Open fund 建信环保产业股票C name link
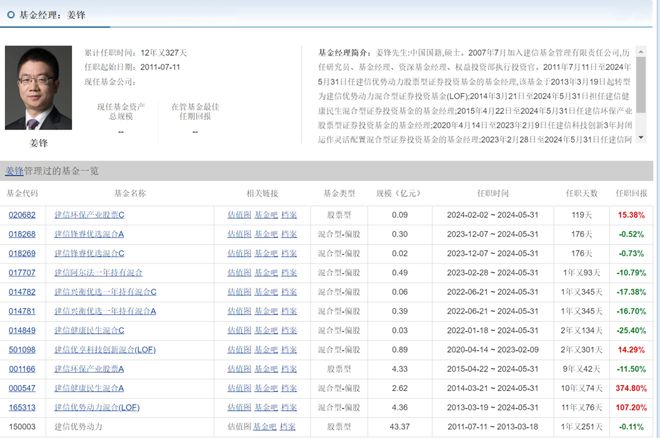This screenshot has height=438, width=660. click(89, 215)
